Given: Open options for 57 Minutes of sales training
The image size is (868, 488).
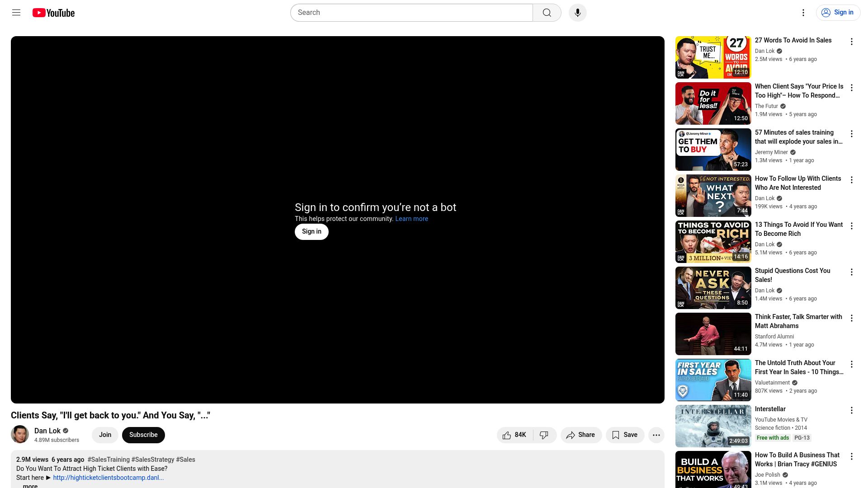Looking at the screenshot, I should click(x=851, y=134).
